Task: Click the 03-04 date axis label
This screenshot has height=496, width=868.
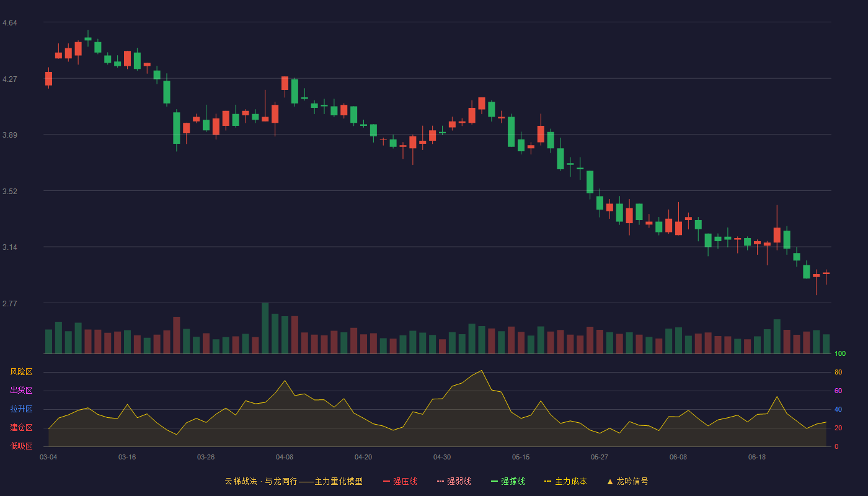Action: tap(48, 457)
